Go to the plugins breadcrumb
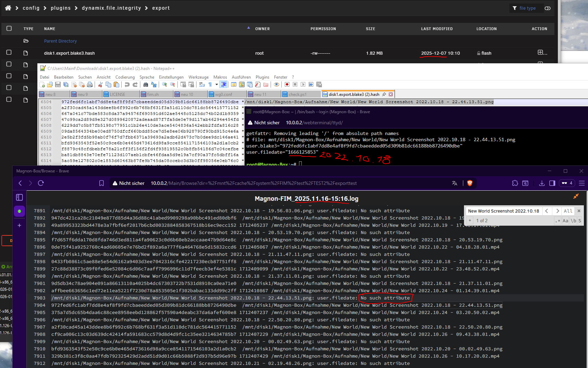The width and height of the screenshot is (588, 368). click(61, 8)
